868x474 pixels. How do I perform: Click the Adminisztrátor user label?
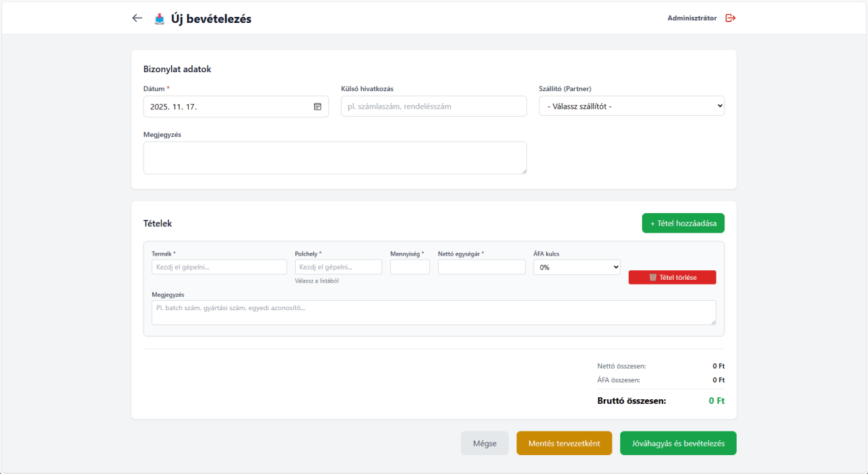(x=691, y=18)
